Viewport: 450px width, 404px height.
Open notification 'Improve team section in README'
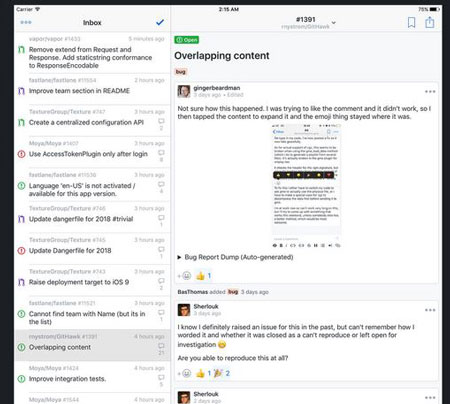[92, 89]
